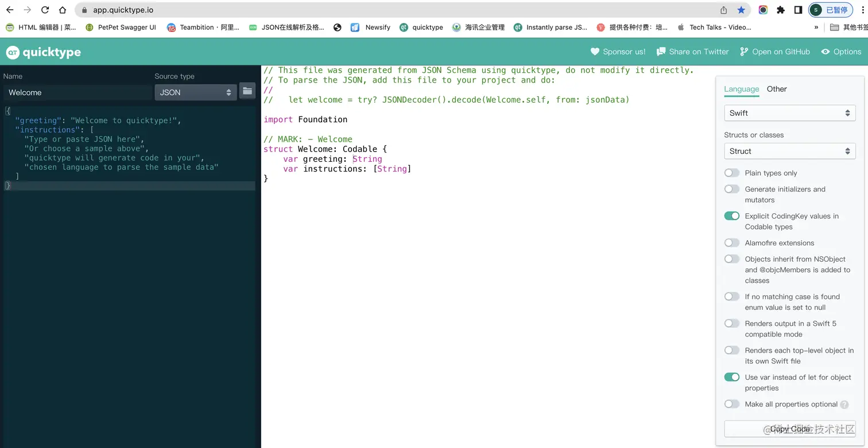Switch to the Other tab
This screenshot has width=868, height=448.
[x=777, y=89]
